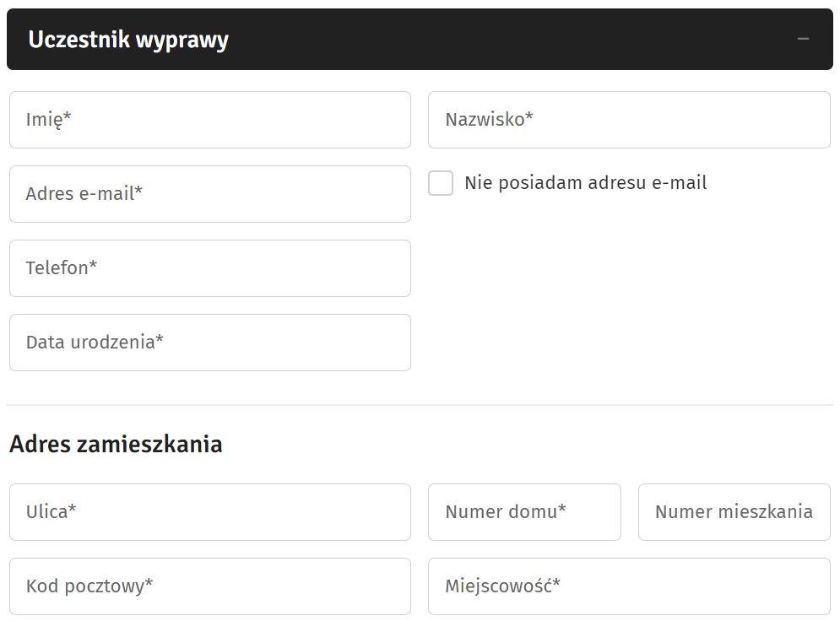This screenshot has height=621, width=840.
Task: Select the Numer mieszkania field
Action: (734, 512)
